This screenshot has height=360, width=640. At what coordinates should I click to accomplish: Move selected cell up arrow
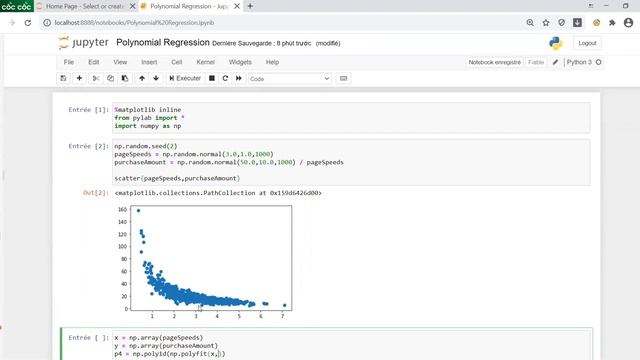pyautogui.click(x=142, y=78)
